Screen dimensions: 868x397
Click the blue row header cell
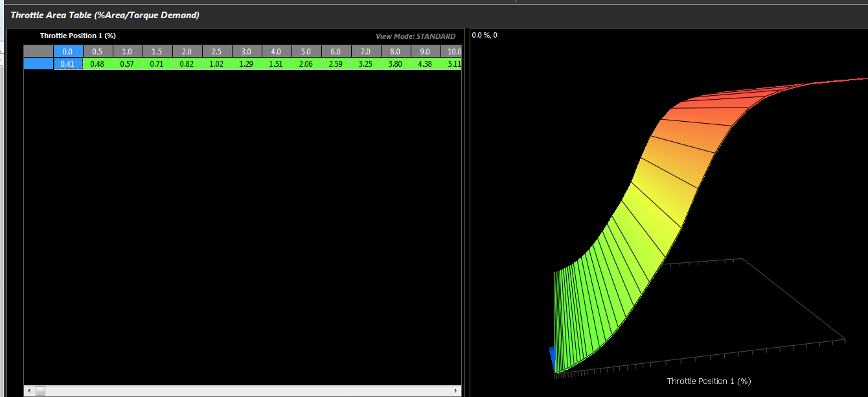click(x=38, y=63)
